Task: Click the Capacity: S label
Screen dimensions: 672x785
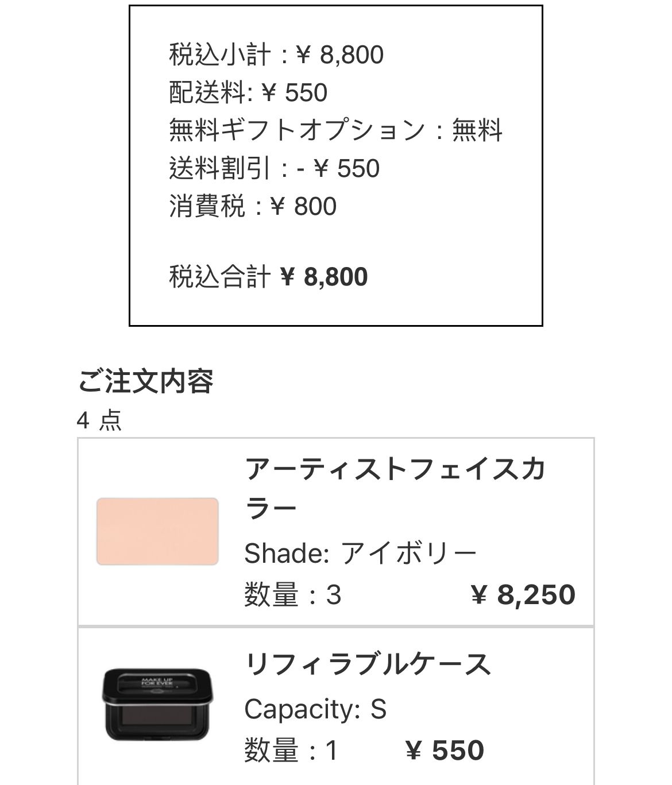Action: [315, 709]
